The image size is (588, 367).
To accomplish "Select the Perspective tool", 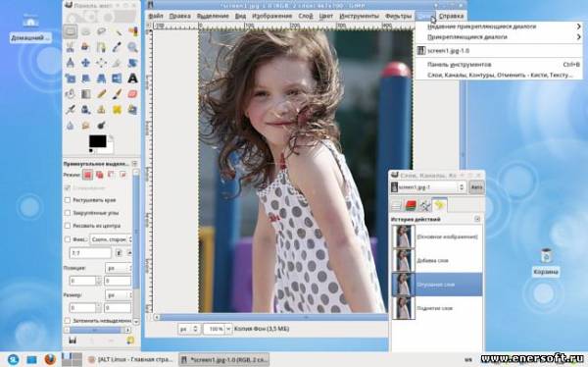I will pos(101,79).
